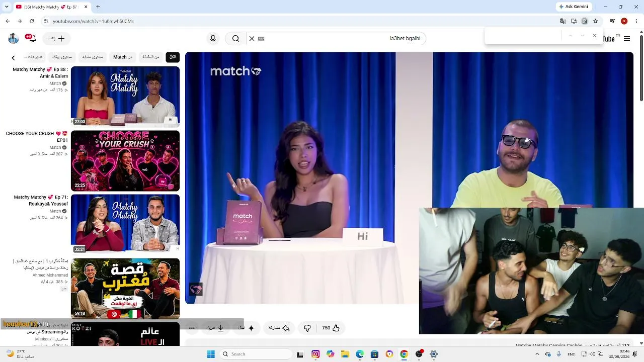
Task: Click Ask Gemini button in Chrome
Action: pyautogui.click(x=573, y=7)
